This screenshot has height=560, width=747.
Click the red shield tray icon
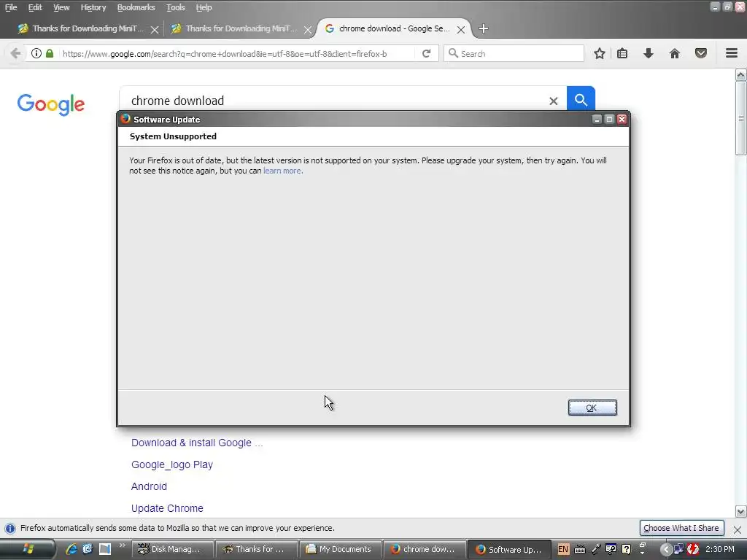coord(693,550)
